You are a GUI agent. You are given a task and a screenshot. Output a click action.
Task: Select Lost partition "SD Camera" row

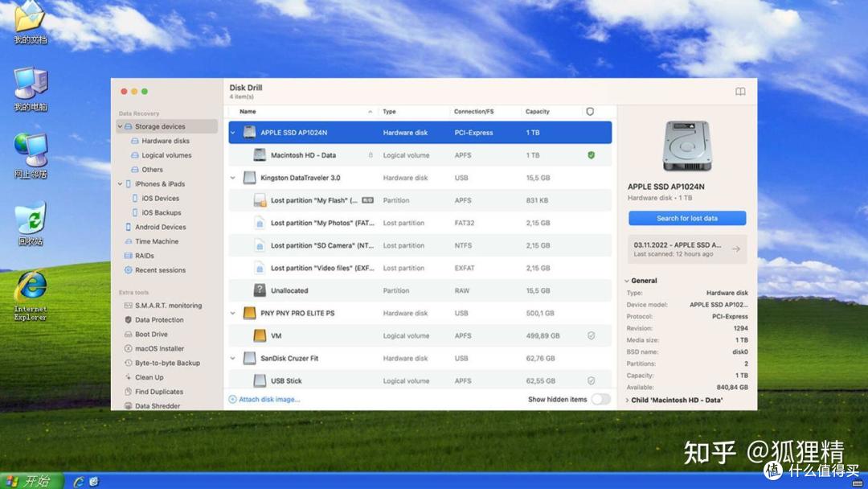[x=420, y=245]
